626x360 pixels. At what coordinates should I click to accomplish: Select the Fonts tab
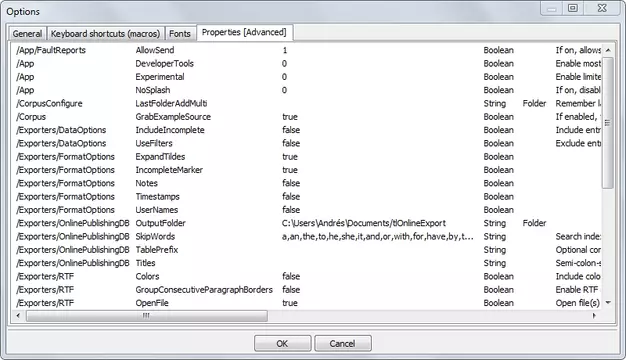[180, 34]
